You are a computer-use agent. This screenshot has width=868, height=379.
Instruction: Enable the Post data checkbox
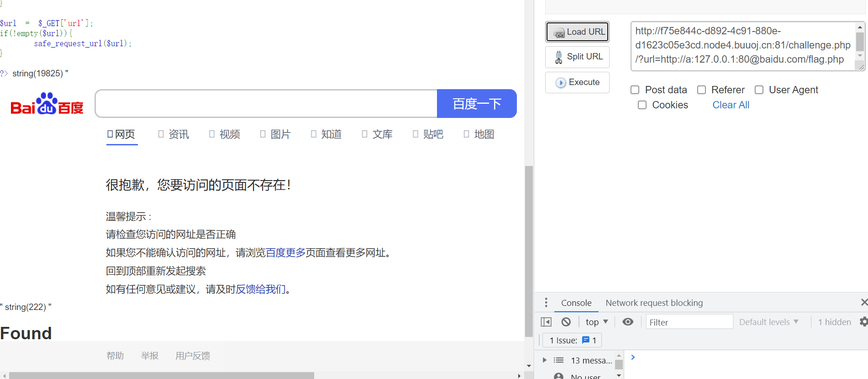pyautogui.click(x=635, y=90)
